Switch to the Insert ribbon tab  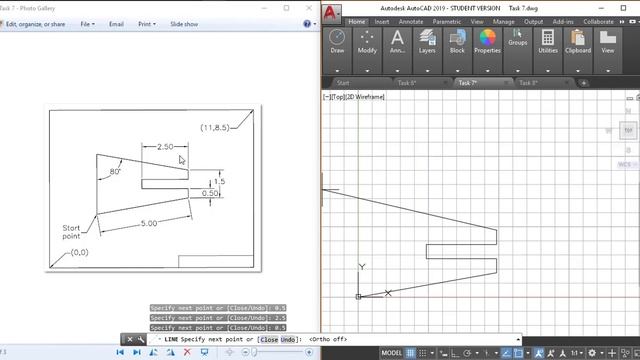pyautogui.click(x=382, y=22)
